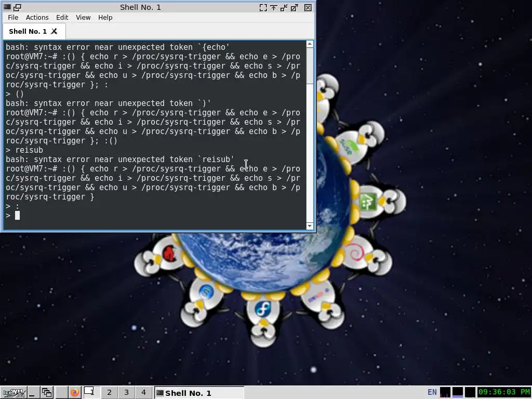This screenshot has width=532, height=399.
Task: Open the Edit menu
Action: pyautogui.click(x=62, y=17)
